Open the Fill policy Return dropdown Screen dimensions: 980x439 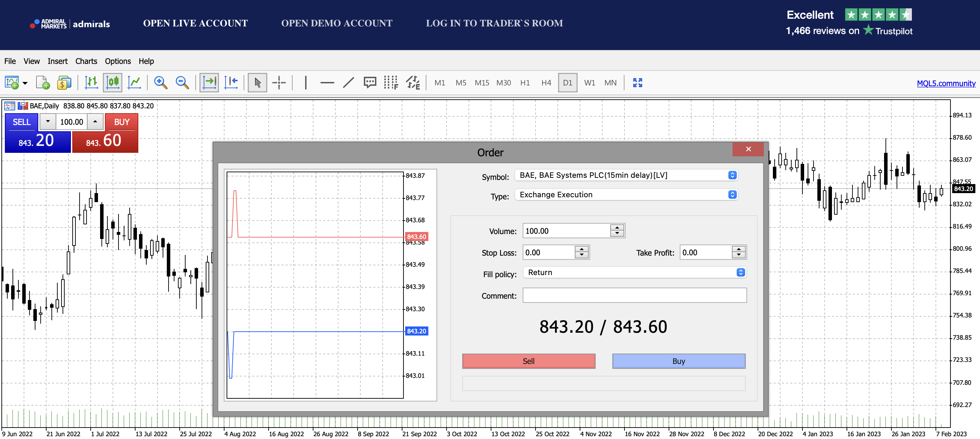tap(634, 273)
